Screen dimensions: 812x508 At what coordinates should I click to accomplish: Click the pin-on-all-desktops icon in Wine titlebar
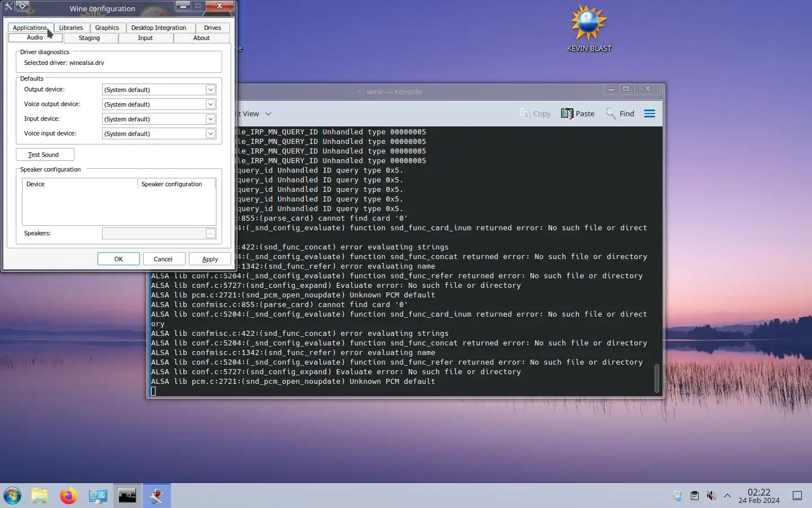click(x=21, y=6)
